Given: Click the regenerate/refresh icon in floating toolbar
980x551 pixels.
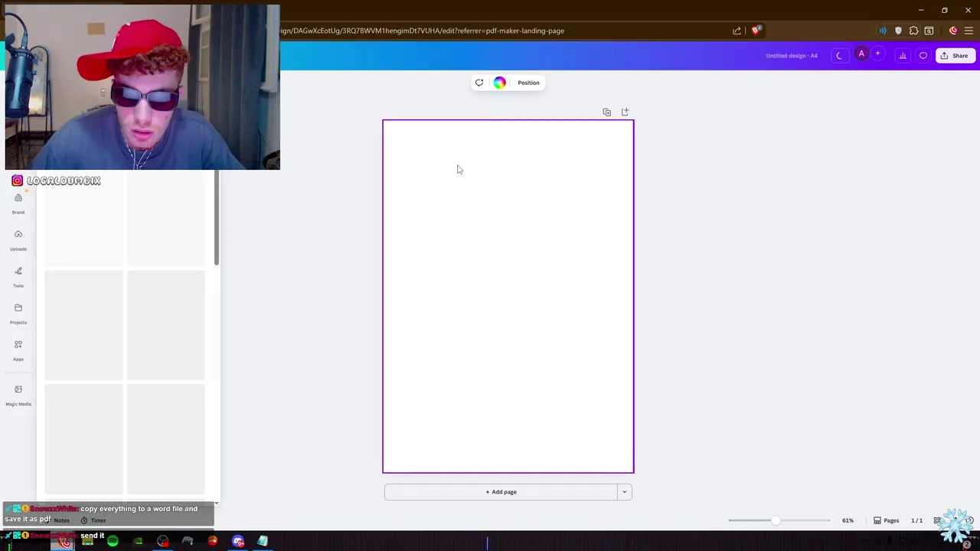Looking at the screenshot, I should pos(479,83).
